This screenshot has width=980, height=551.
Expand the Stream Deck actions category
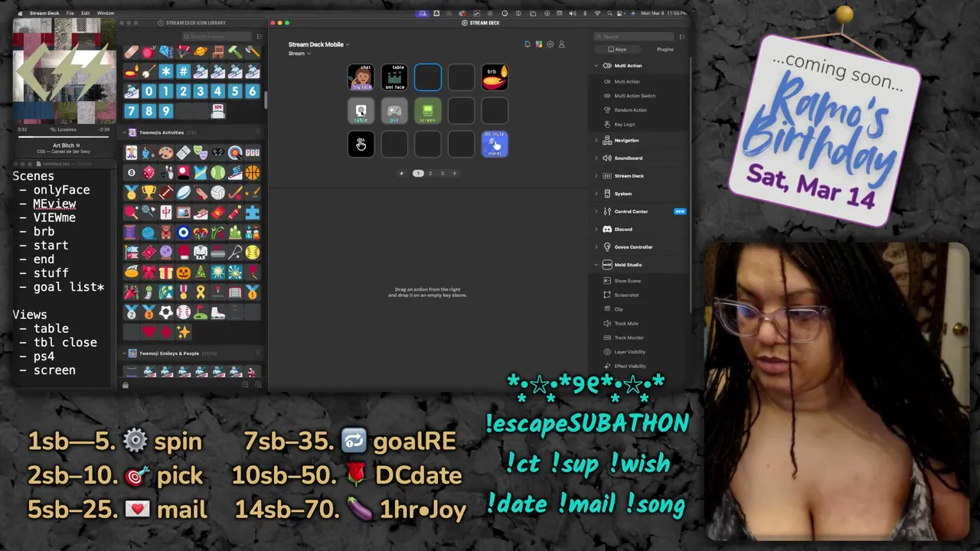pyautogui.click(x=596, y=176)
